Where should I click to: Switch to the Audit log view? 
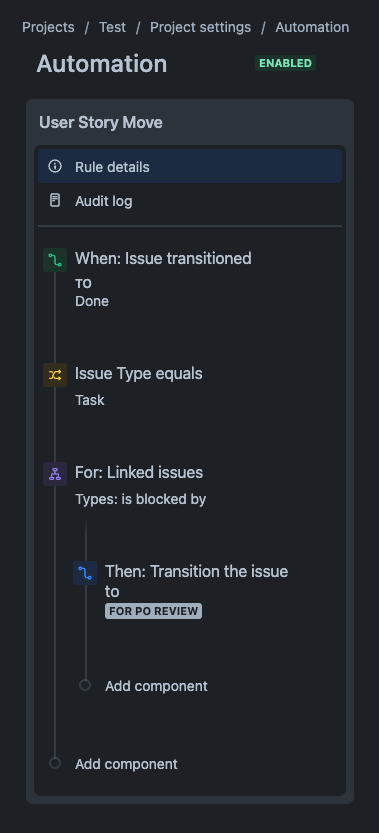190,201
